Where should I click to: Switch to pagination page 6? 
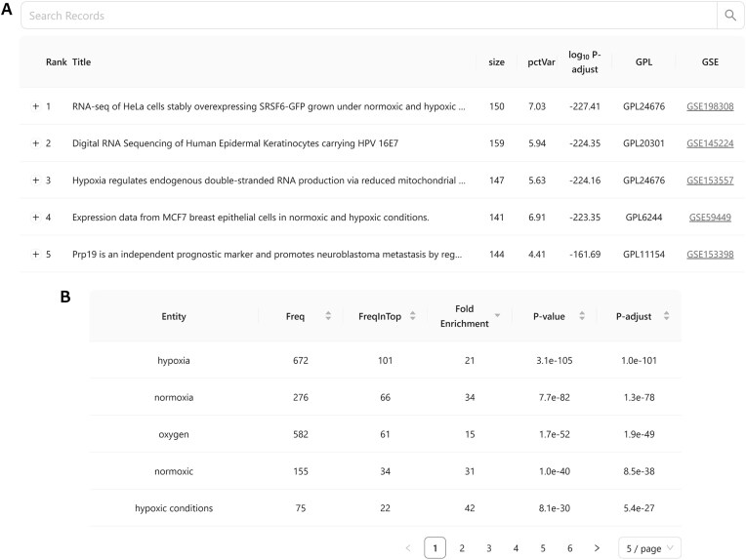tap(570, 548)
